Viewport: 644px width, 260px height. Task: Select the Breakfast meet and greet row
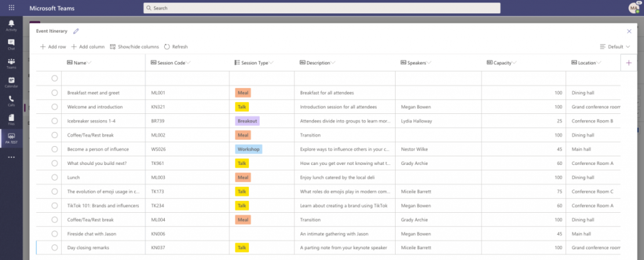[55, 93]
